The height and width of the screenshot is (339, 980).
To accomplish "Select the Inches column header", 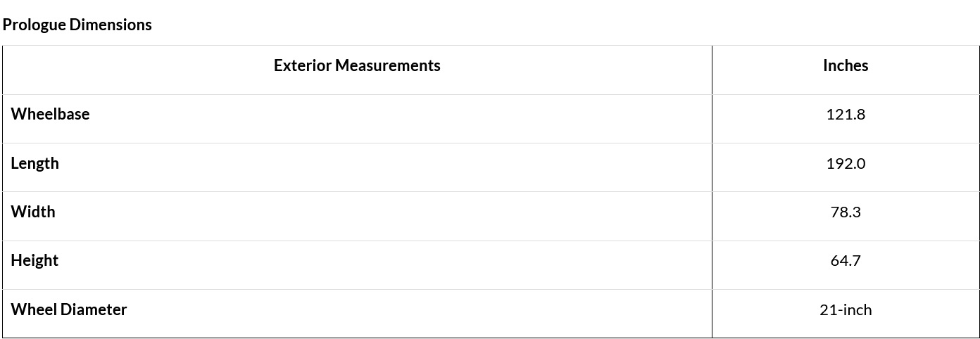I will tap(846, 65).
